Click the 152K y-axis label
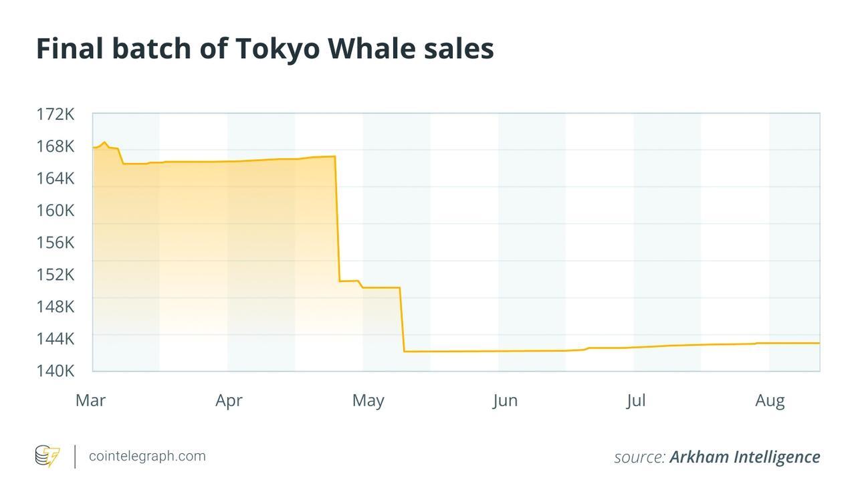 pyautogui.click(x=55, y=275)
